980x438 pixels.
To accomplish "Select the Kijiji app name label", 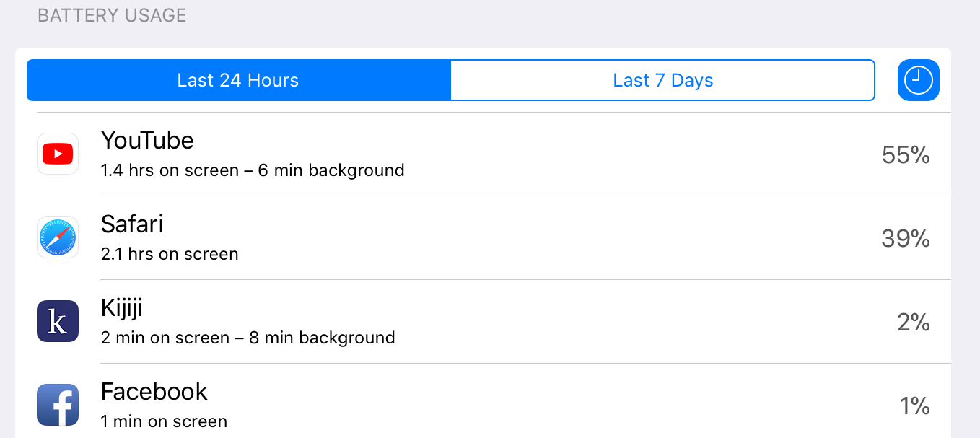I will pyautogui.click(x=122, y=308).
